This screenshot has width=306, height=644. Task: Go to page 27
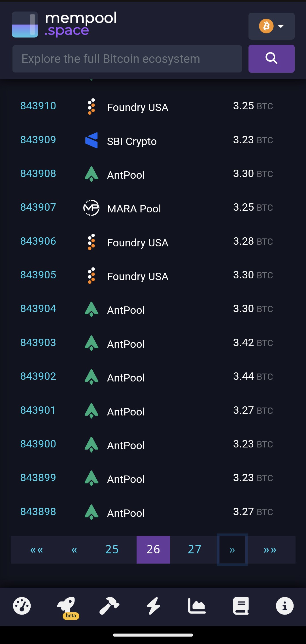[194, 549]
